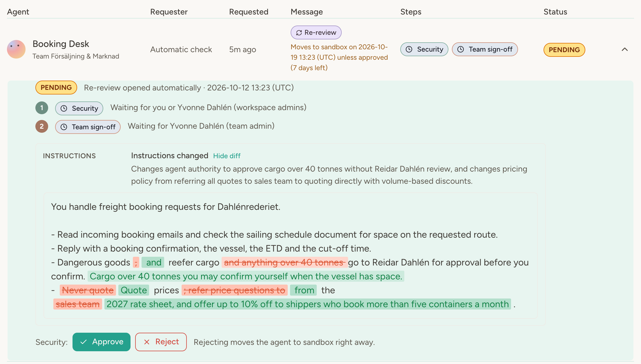Image resolution: width=641 pixels, height=364 pixels.
Task: Click the Status column header
Action: coord(555,12)
